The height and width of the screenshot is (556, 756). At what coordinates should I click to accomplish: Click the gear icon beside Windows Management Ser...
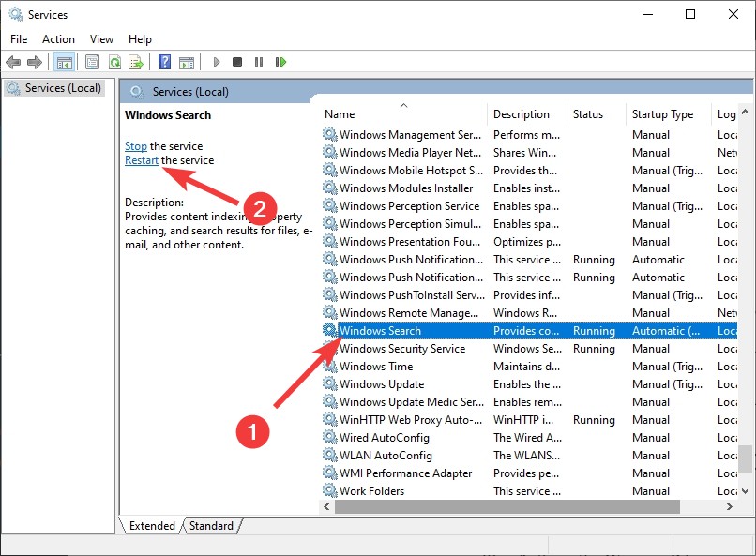click(x=330, y=134)
